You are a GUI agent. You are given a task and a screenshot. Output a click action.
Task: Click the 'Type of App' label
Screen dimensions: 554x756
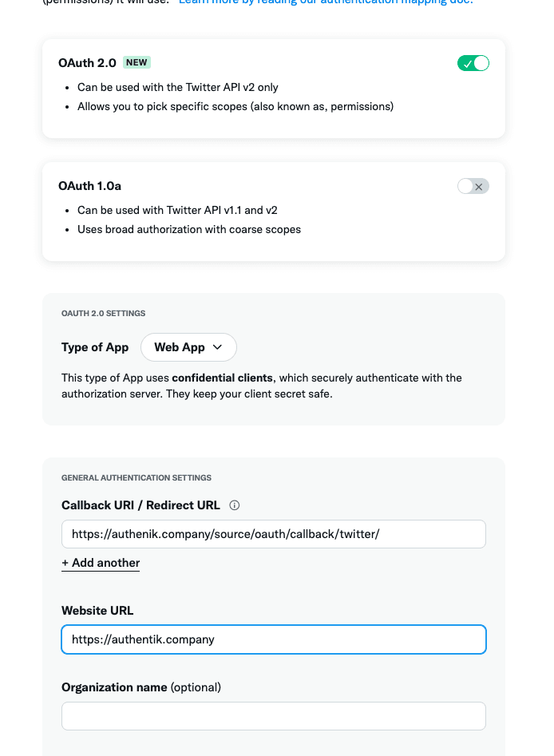point(95,347)
